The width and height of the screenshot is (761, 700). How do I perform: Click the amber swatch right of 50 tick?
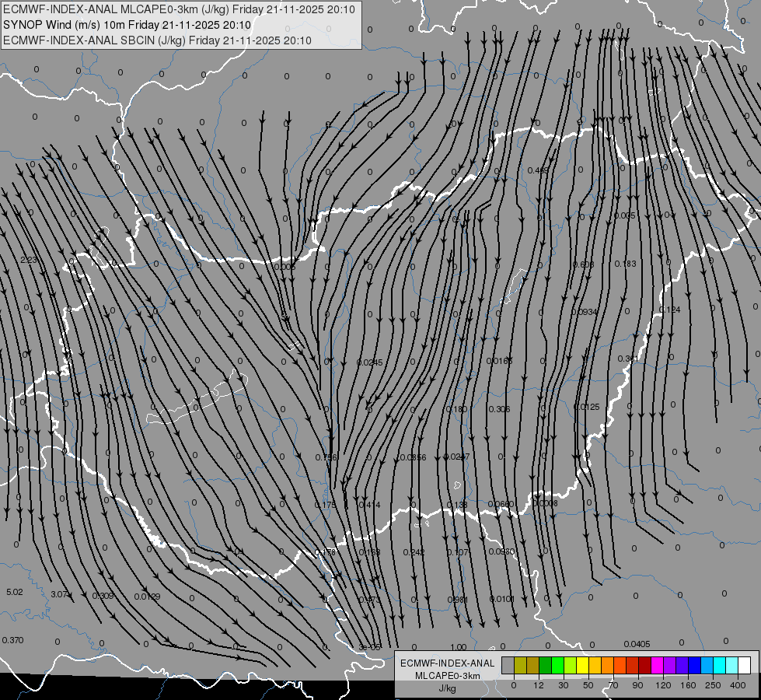[x=595, y=666]
